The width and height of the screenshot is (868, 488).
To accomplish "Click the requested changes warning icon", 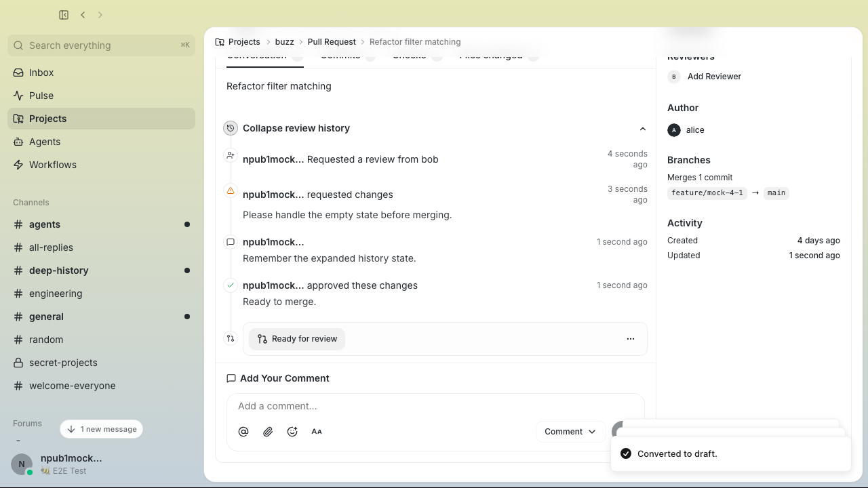I will [231, 191].
